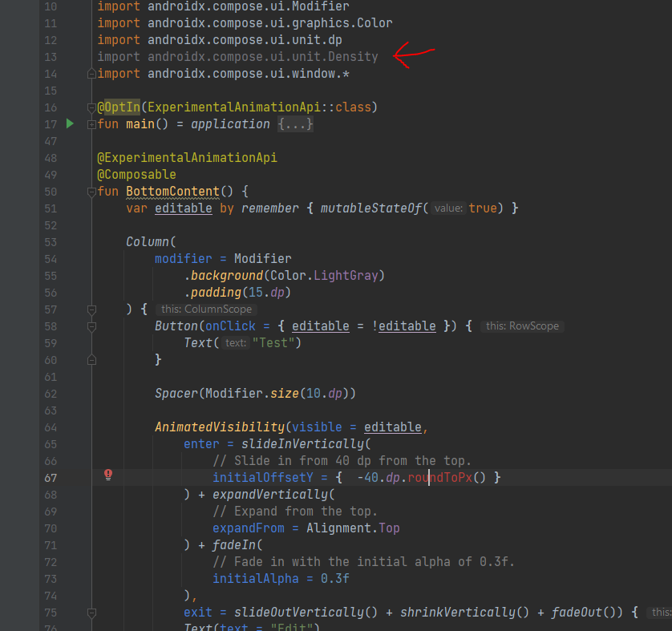The image size is (672, 631).
Task: Click the 'this: ColumnScope' inlay hint
Action: (206, 309)
